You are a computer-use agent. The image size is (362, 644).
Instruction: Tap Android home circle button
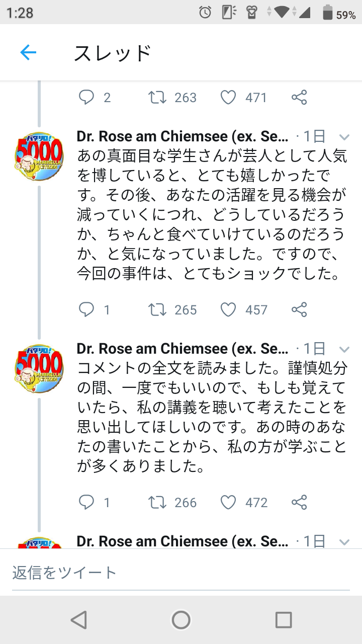(x=181, y=620)
